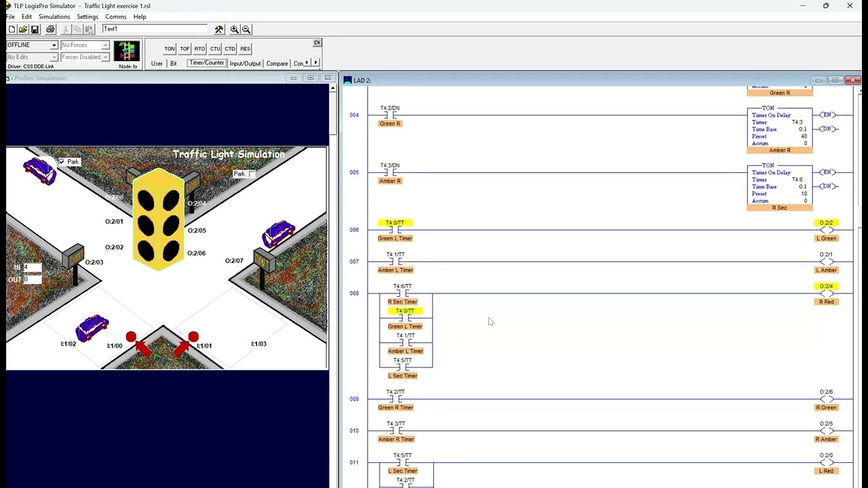Viewport: 868px width, 488px height.
Task: Click the traffic light signal housing
Action: coord(159,219)
